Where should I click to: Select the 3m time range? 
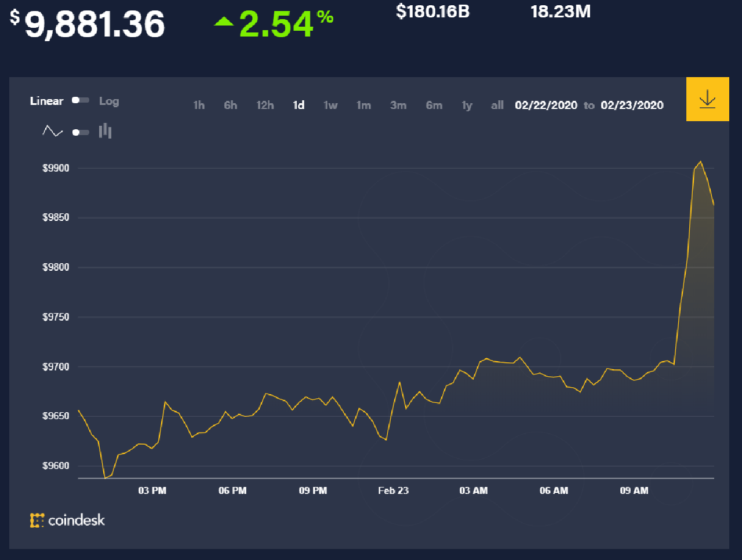point(398,105)
